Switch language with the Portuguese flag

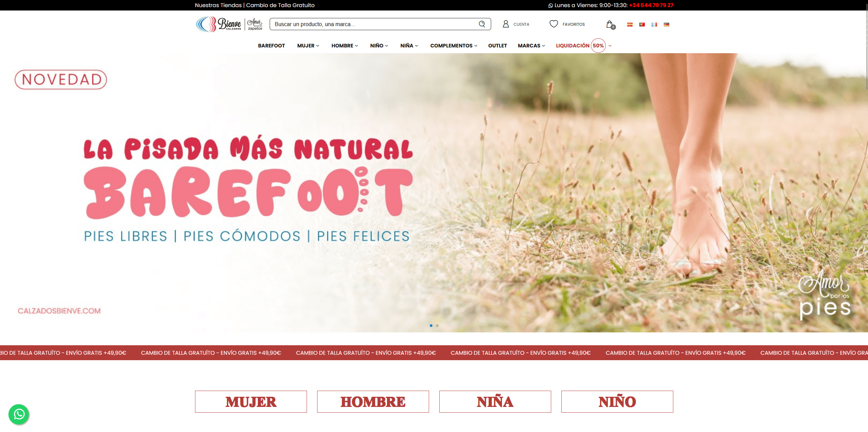[642, 24]
